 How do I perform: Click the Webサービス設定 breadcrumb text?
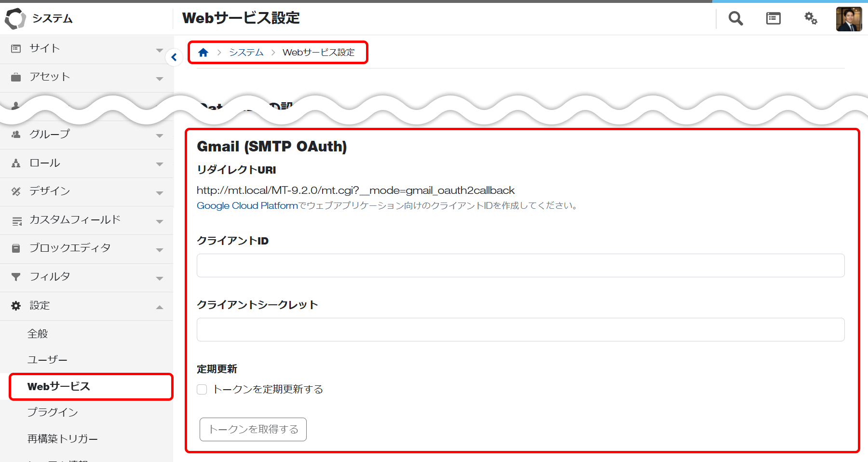coord(319,52)
